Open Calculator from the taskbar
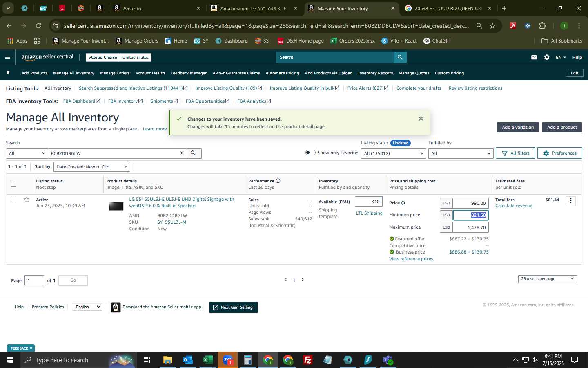 [x=248, y=360]
